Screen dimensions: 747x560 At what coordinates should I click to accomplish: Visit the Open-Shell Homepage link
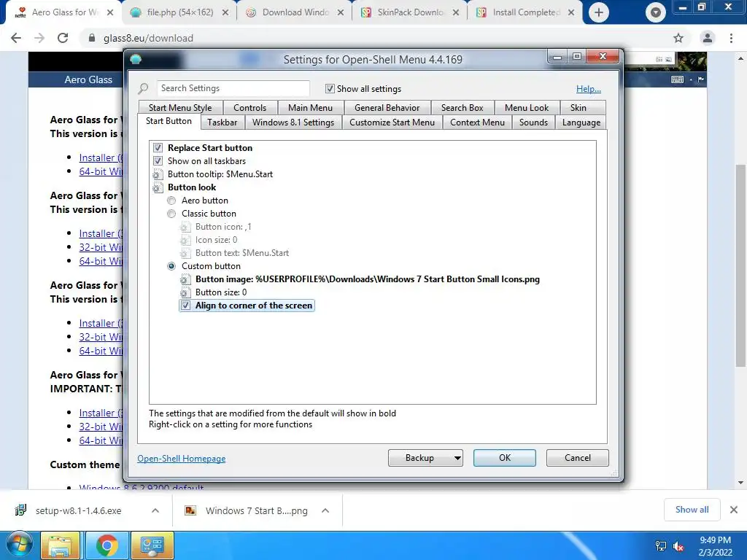[182, 459]
